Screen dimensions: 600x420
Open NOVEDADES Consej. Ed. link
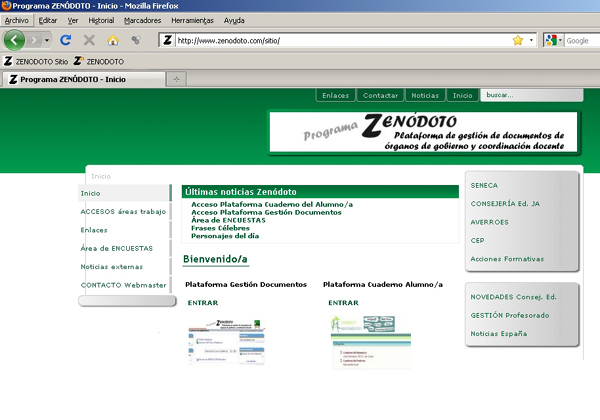514,297
